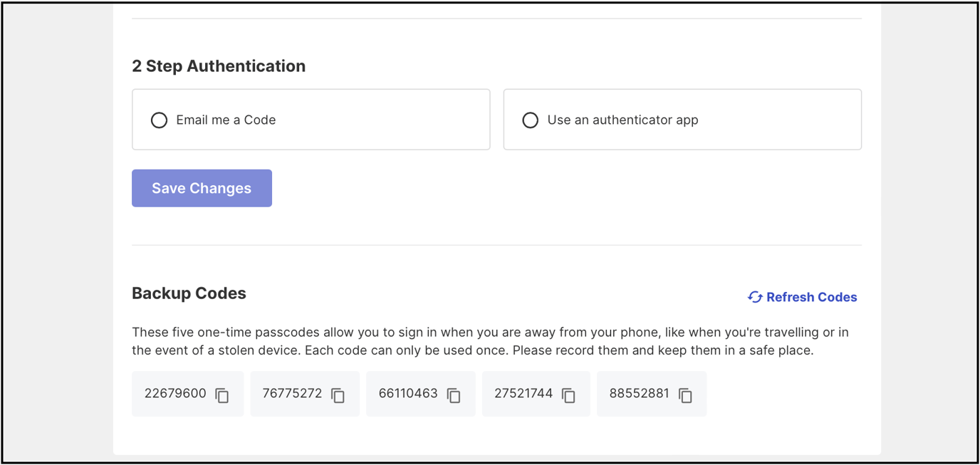This screenshot has height=465, width=980.
Task: Click the Save Changes button
Action: pyautogui.click(x=202, y=188)
